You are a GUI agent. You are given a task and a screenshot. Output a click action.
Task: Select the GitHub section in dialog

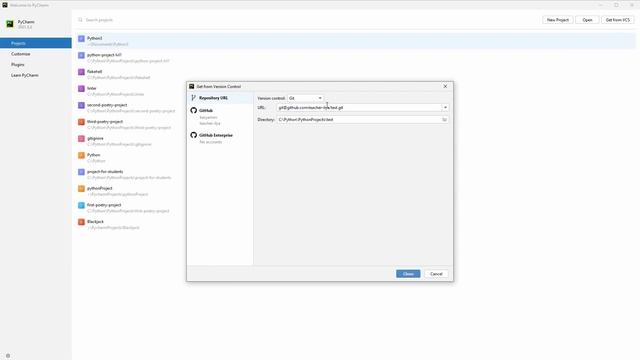pos(206,111)
